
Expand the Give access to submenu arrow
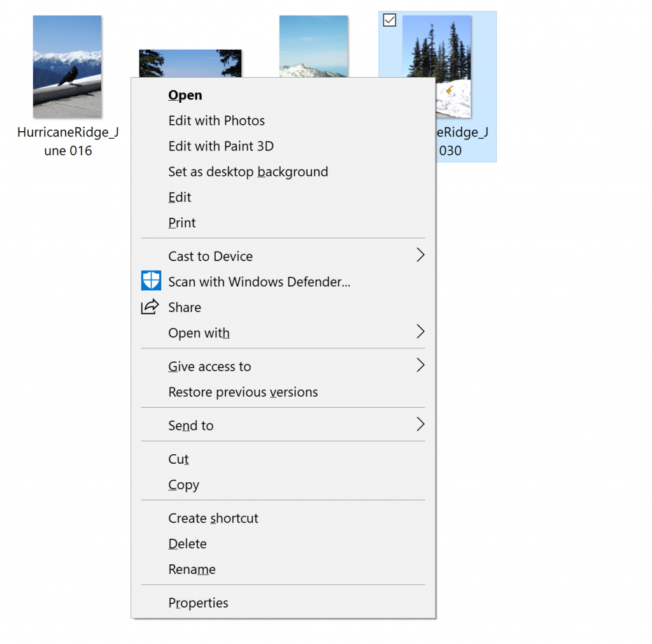pyautogui.click(x=420, y=366)
